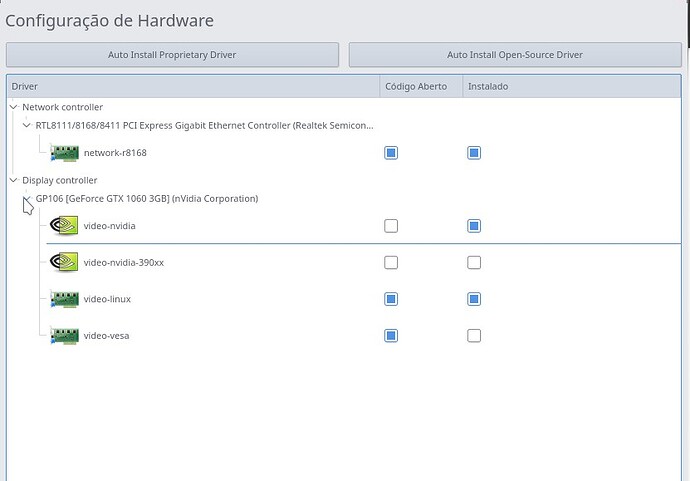Toggle Instalado checkbox for video-vesa
The image size is (690, 481).
(474, 335)
